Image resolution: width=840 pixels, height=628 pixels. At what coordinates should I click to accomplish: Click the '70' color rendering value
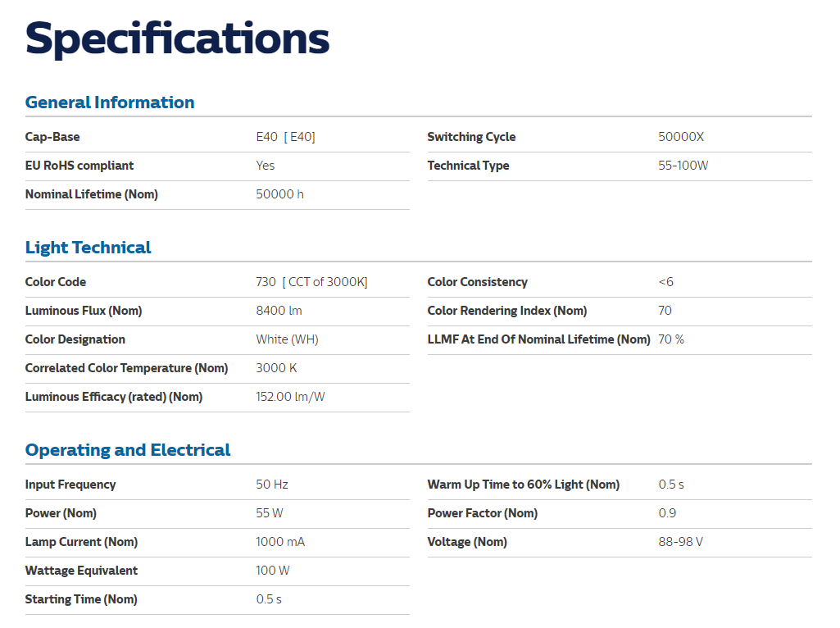click(x=665, y=311)
